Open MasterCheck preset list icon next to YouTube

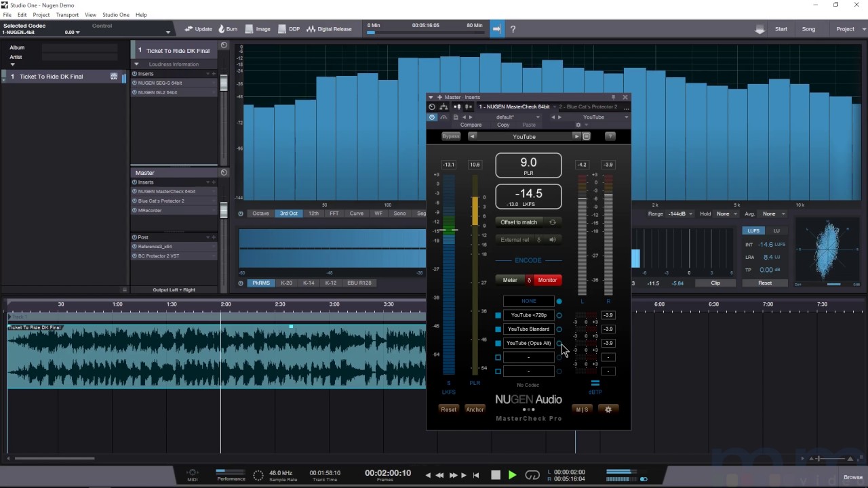click(587, 136)
